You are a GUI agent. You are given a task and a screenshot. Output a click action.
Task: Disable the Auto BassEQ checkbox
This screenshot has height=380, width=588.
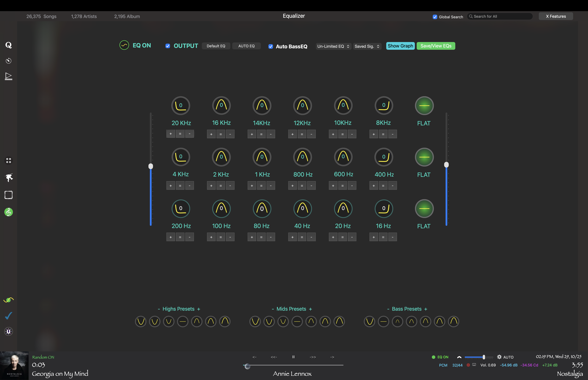pos(271,46)
